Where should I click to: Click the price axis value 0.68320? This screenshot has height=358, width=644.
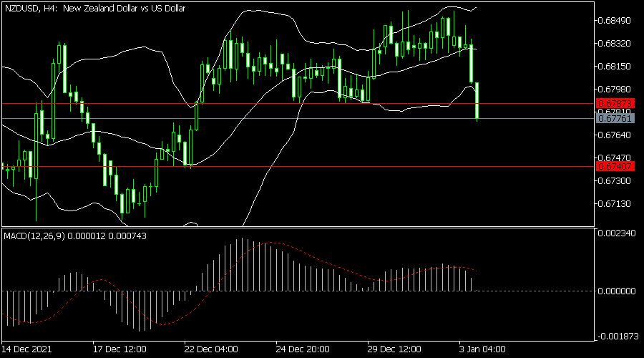point(615,43)
